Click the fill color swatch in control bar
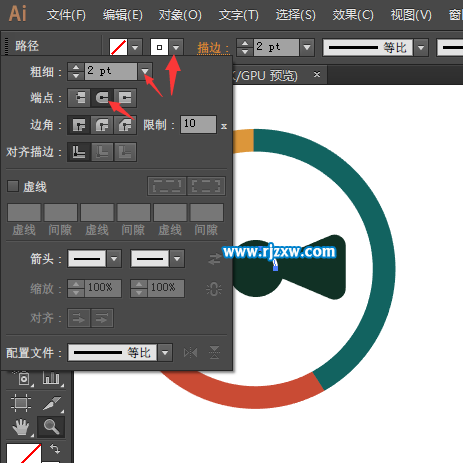The width and height of the screenshot is (463, 463). [x=119, y=47]
